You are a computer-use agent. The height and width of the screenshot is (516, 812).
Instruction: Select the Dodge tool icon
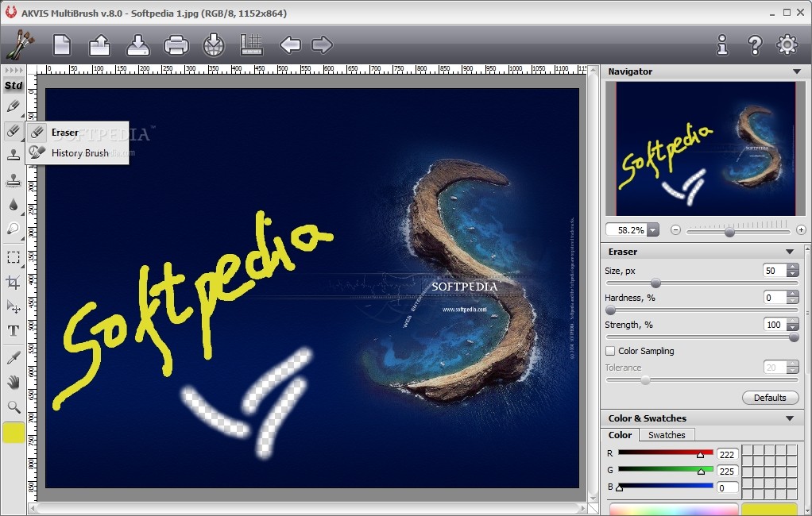[14, 229]
